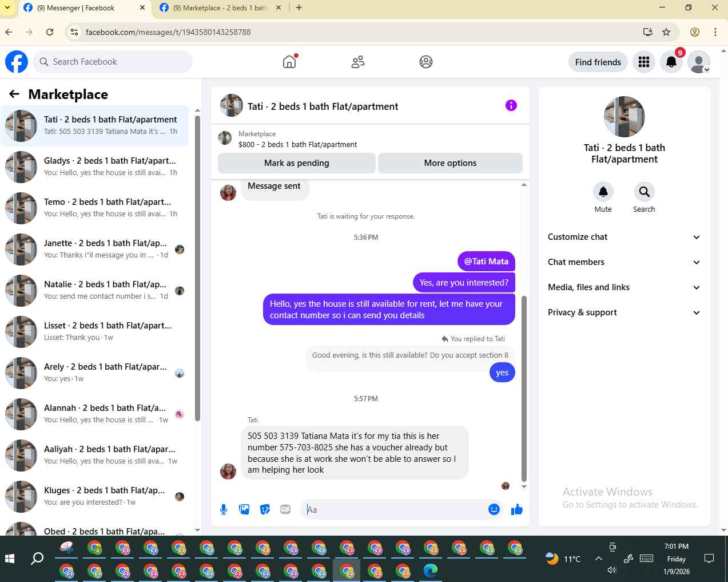Viewport: 728px width, 582px height.
Task: Search in conversation magnifier icon
Action: click(644, 192)
